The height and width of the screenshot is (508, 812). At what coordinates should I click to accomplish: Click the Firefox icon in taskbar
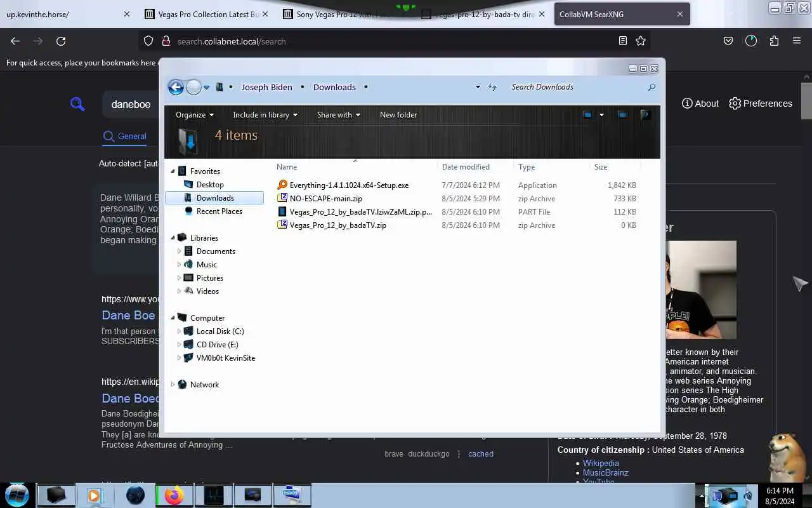click(173, 495)
